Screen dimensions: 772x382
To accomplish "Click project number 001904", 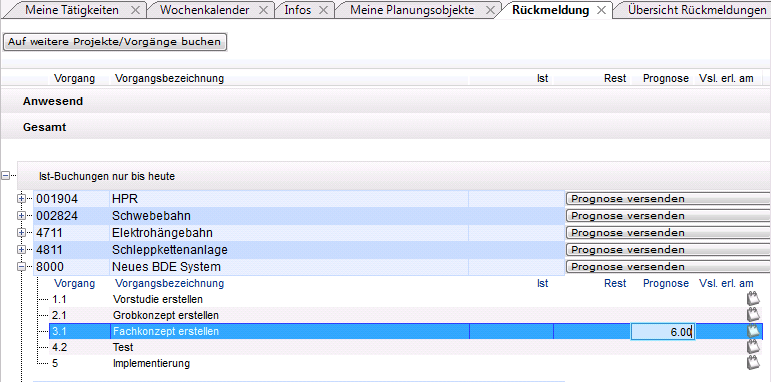I will pos(57,199).
